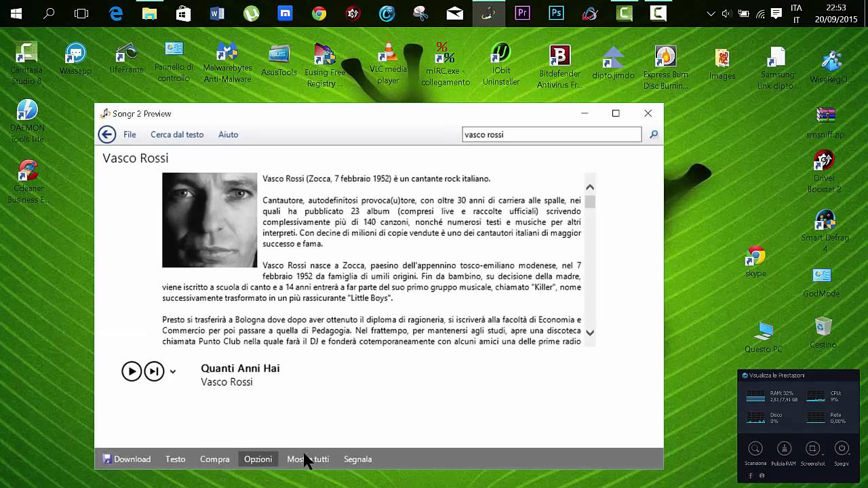Click the ITA language indicator
Screen dimensions: 868x488
pyautogui.click(x=797, y=14)
